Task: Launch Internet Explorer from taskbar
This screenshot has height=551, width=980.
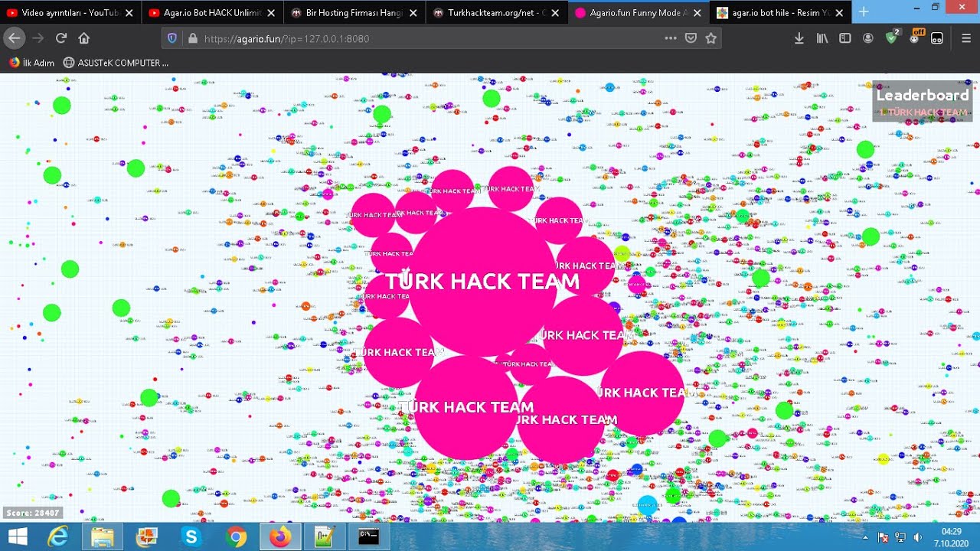Action: 58,536
